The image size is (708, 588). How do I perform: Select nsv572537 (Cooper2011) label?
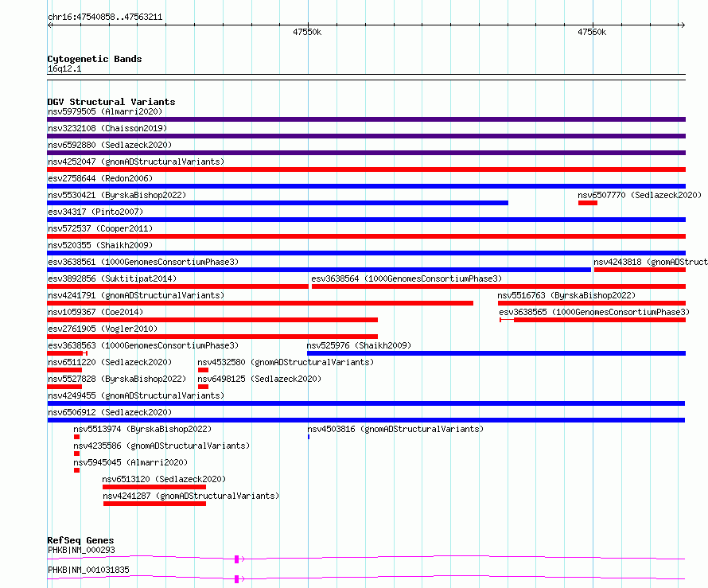[100, 228]
